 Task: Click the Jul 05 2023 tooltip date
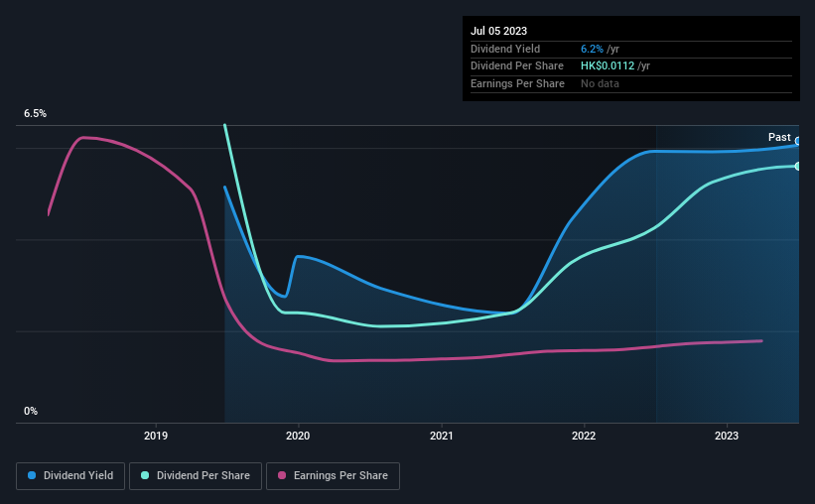[498, 31]
